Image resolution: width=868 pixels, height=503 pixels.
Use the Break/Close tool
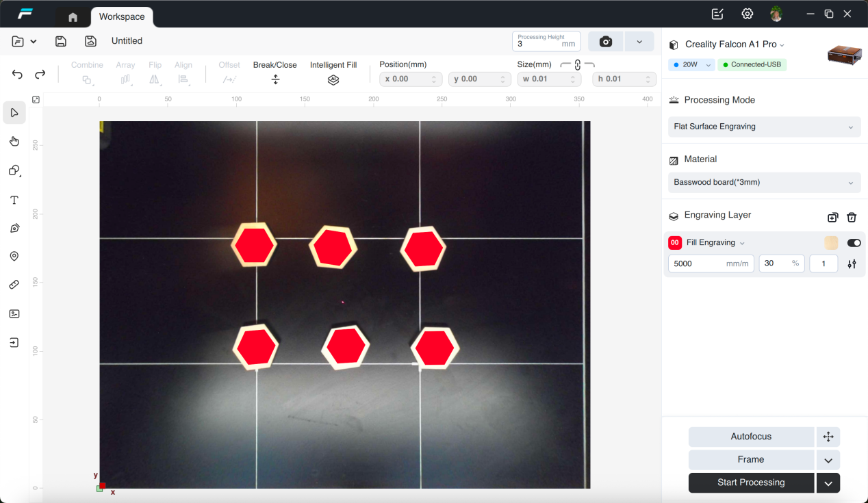pyautogui.click(x=275, y=72)
